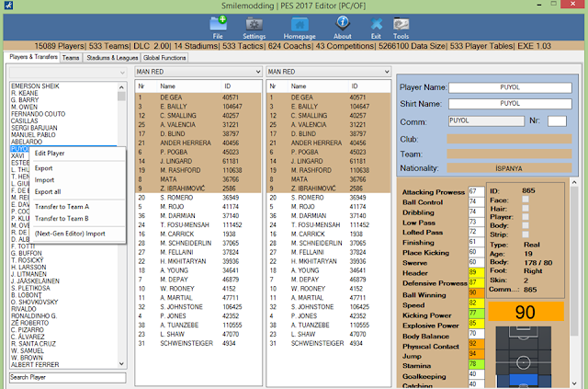The image size is (588, 389).
Task: Click the Name column header in Team B
Action: click(x=299, y=86)
